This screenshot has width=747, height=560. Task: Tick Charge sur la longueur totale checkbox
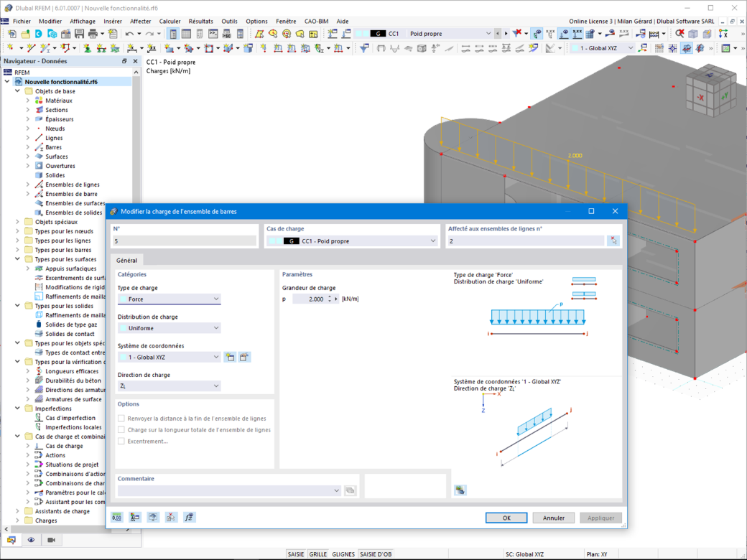[121, 430]
